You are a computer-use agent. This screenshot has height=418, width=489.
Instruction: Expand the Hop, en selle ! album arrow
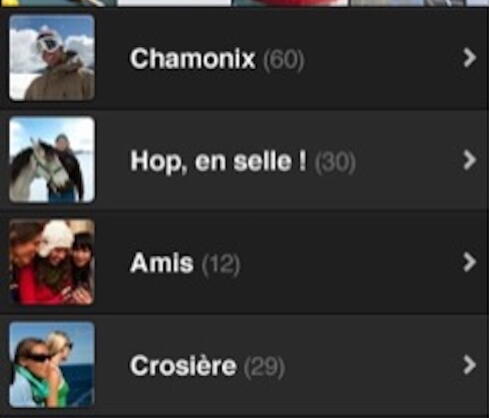pos(469,160)
